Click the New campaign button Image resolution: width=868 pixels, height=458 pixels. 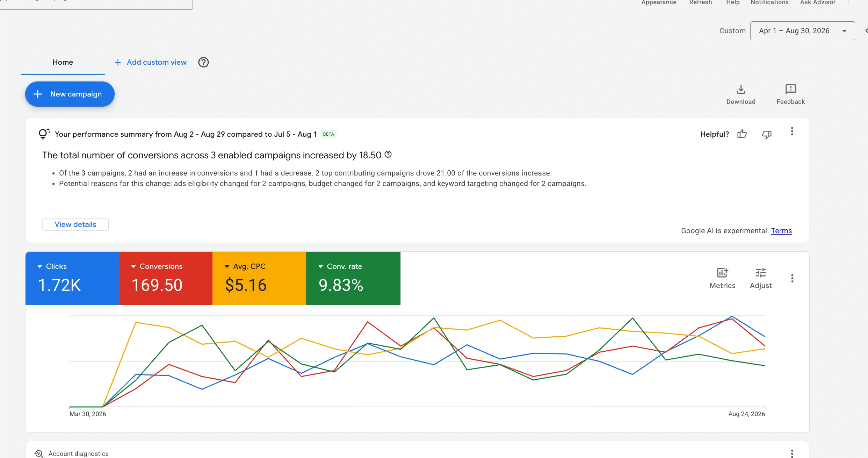click(70, 94)
